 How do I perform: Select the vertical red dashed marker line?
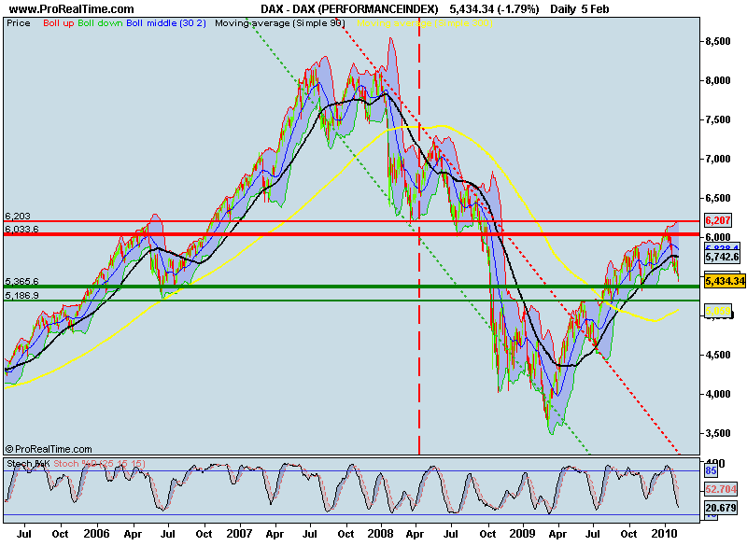(419, 236)
